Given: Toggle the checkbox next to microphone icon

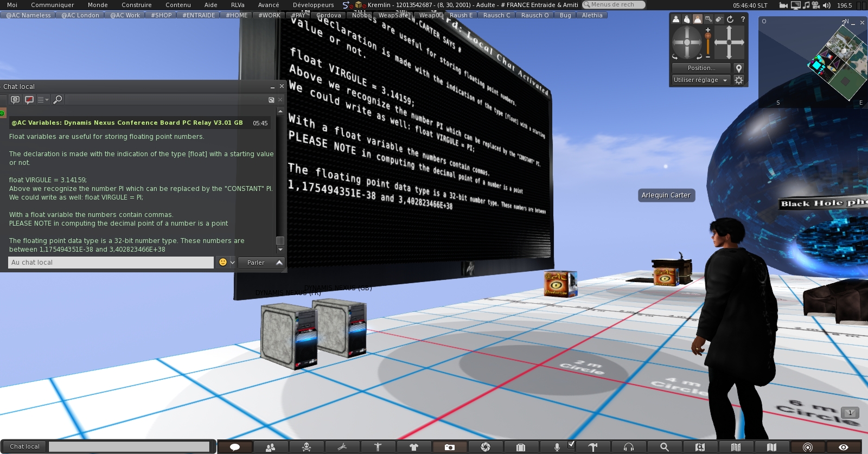Looking at the screenshot, I should pyautogui.click(x=571, y=444).
